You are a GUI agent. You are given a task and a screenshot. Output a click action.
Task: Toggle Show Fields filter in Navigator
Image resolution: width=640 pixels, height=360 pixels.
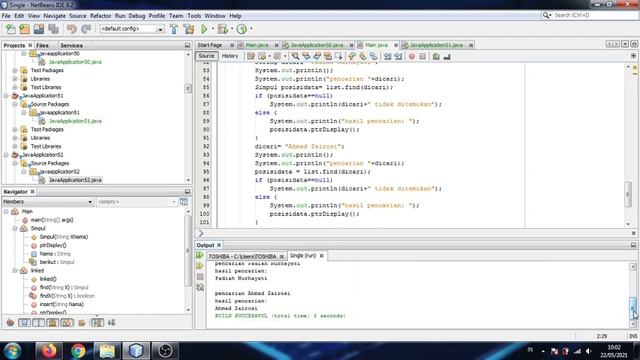click(x=24, y=323)
